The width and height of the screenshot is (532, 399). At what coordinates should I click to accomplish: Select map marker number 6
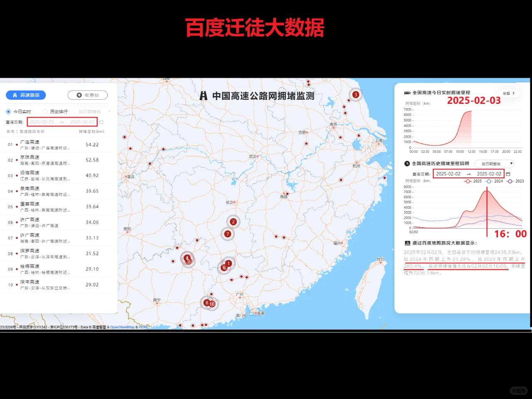(x=224, y=268)
